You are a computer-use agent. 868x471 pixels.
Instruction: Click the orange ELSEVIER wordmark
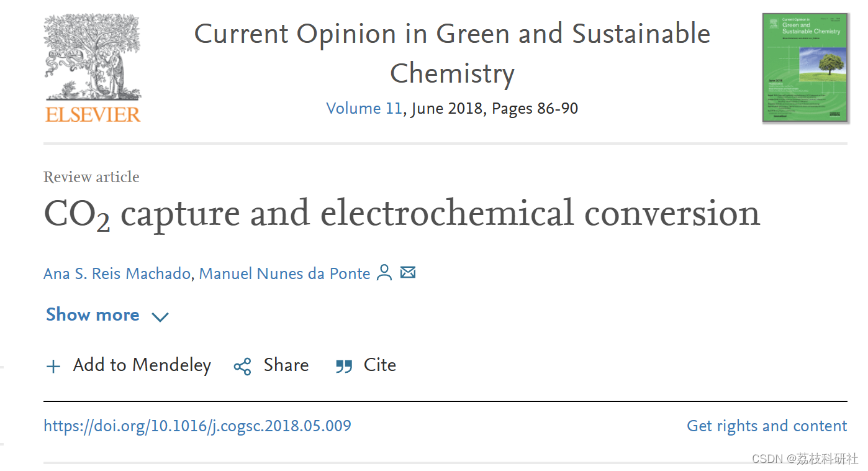[x=93, y=114]
